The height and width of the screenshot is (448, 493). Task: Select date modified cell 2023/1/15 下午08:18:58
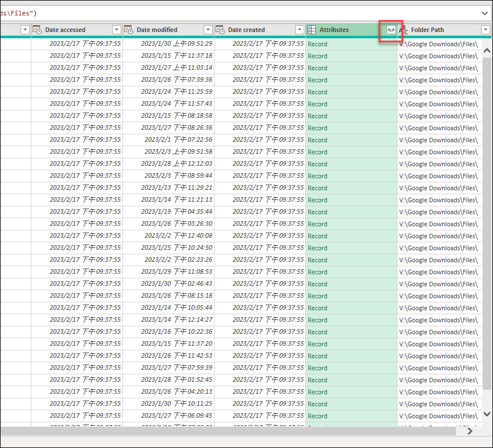click(x=169, y=115)
